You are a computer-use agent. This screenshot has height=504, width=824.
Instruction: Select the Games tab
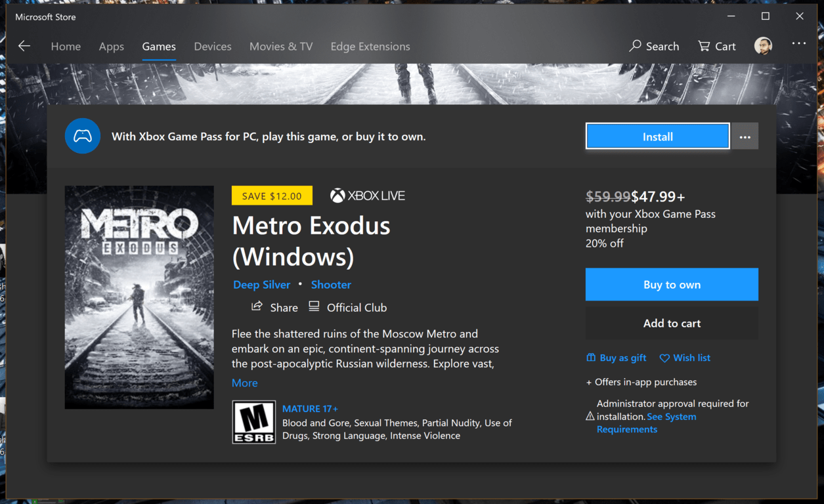159,47
